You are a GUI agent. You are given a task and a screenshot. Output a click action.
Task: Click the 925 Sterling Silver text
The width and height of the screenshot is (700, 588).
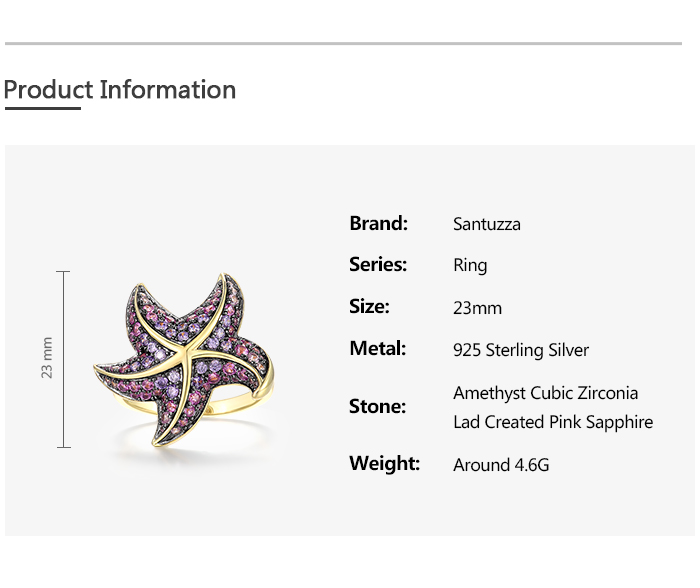point(521,350)
